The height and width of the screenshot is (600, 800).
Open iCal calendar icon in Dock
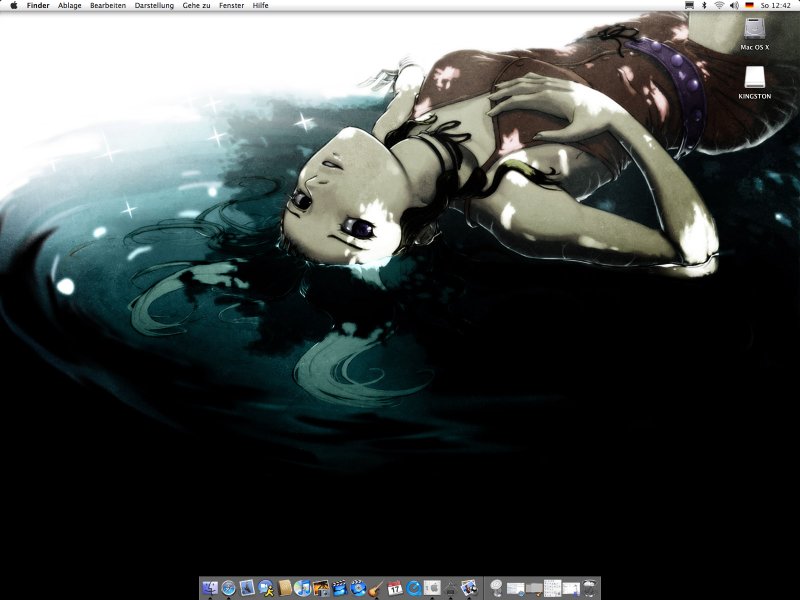[395, 588]
